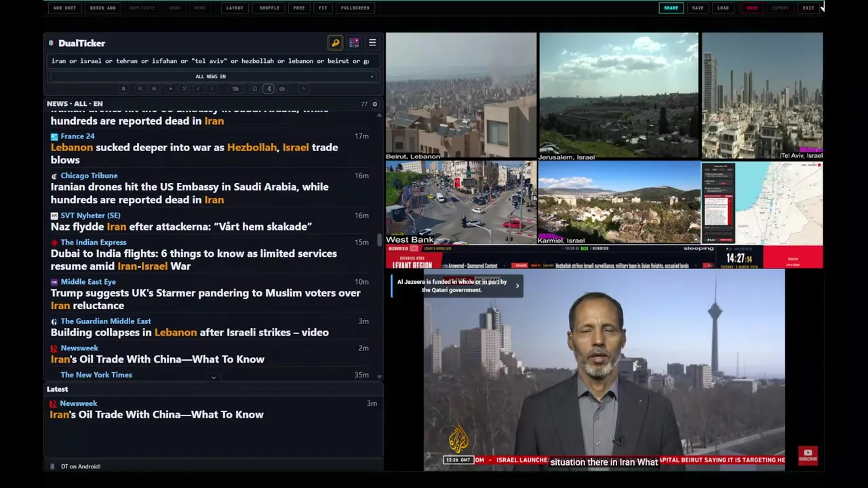This screenshot has width=868, height=488.
Task: Click the zoom in magnifier icon
Action: pos(154,89)
